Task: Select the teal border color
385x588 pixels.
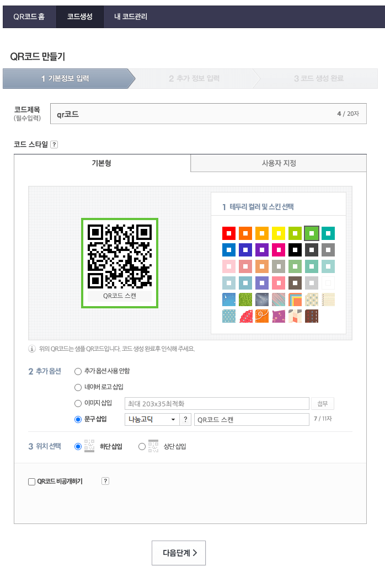Action: (x=328, y=233)
